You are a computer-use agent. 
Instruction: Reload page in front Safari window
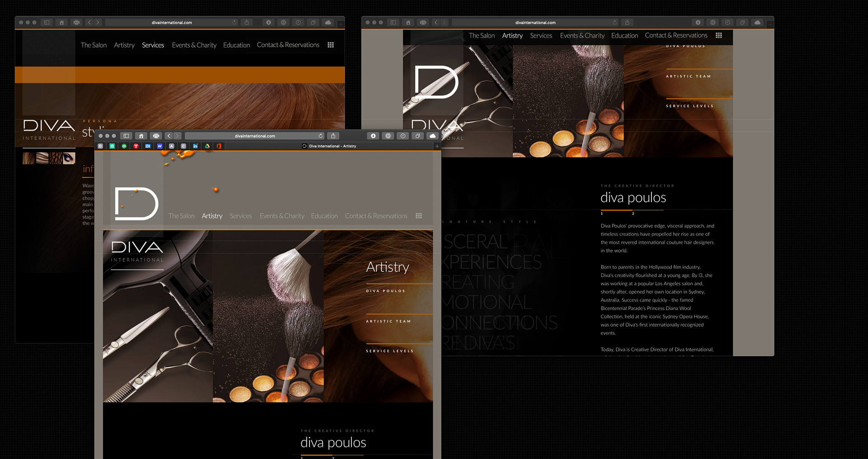point(321,136)
